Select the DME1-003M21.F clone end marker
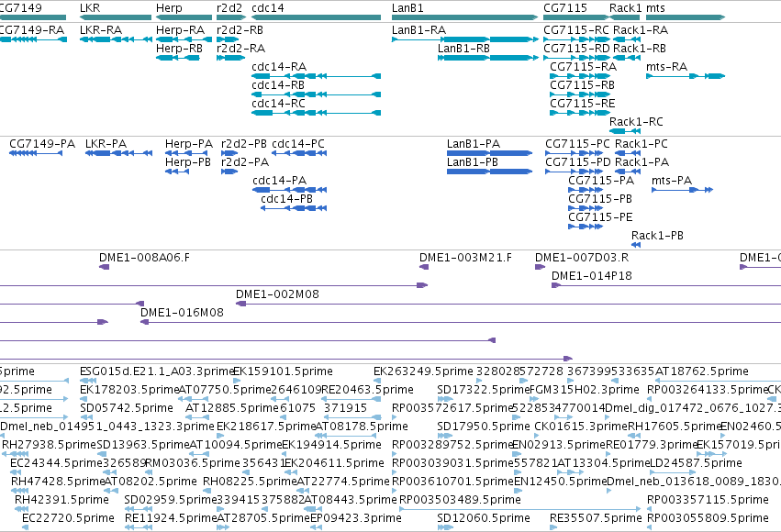This screenshot has width=781, height=532. (424, 267)
